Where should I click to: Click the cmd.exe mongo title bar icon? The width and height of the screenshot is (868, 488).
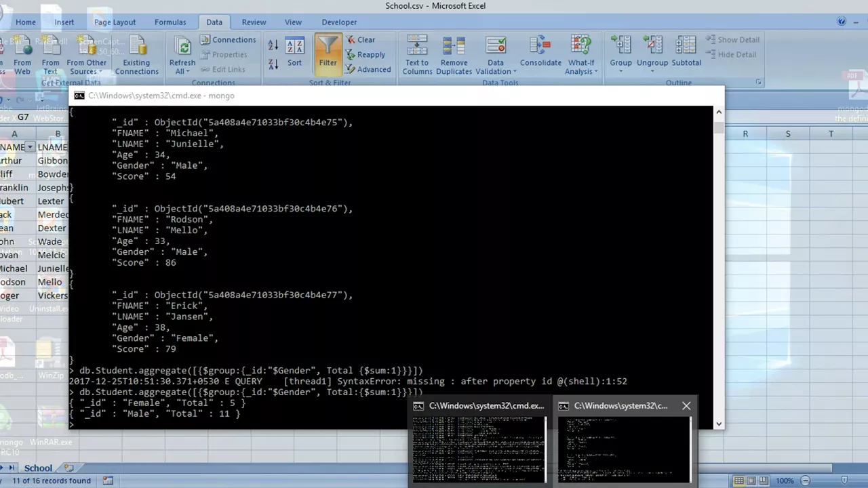coord(79,96)
